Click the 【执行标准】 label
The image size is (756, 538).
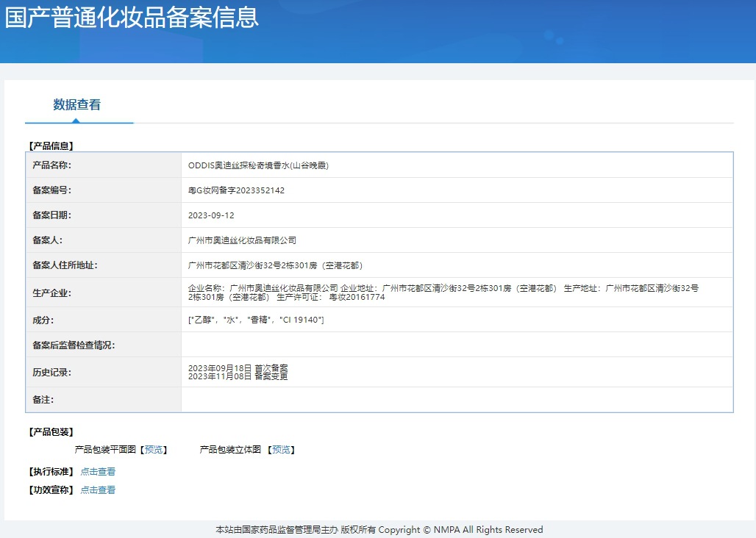51,472
